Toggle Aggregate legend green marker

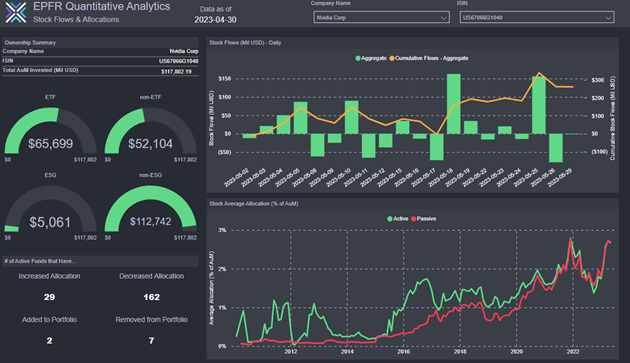358,58
